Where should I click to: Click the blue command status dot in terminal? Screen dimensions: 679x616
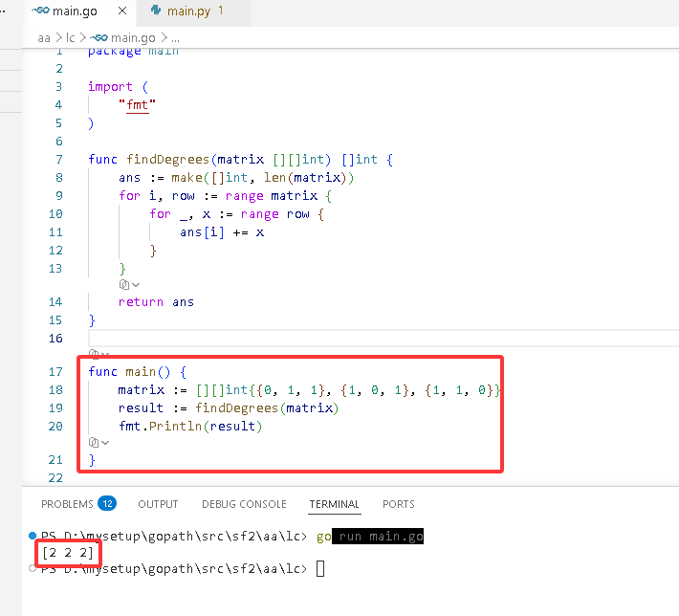33,536
